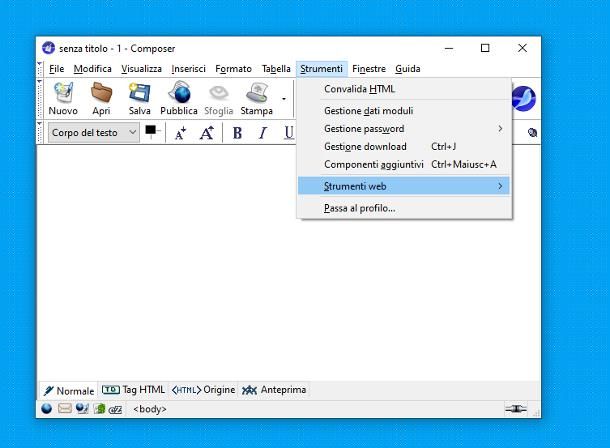Viewport: 610px width, 448px height.
Task: Select Gestione dati moduli
Action: (x=404, y=111)
